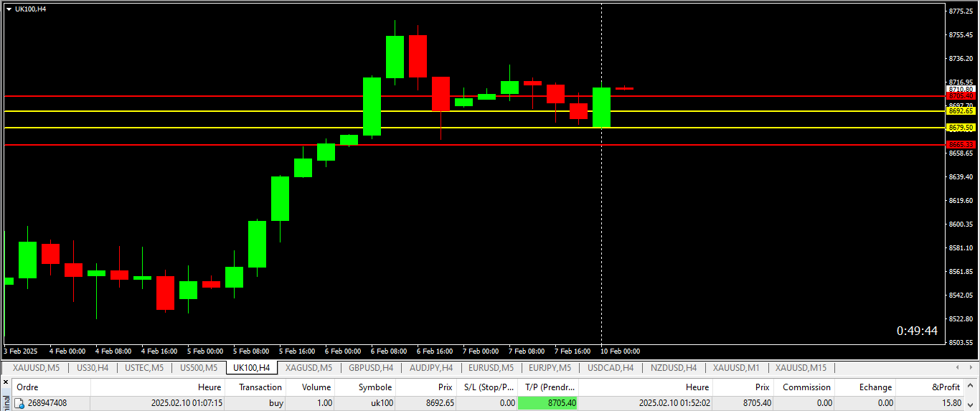
Task: Click the one-click trading arrow beside UK100,H4
Action: pos(9,9)
